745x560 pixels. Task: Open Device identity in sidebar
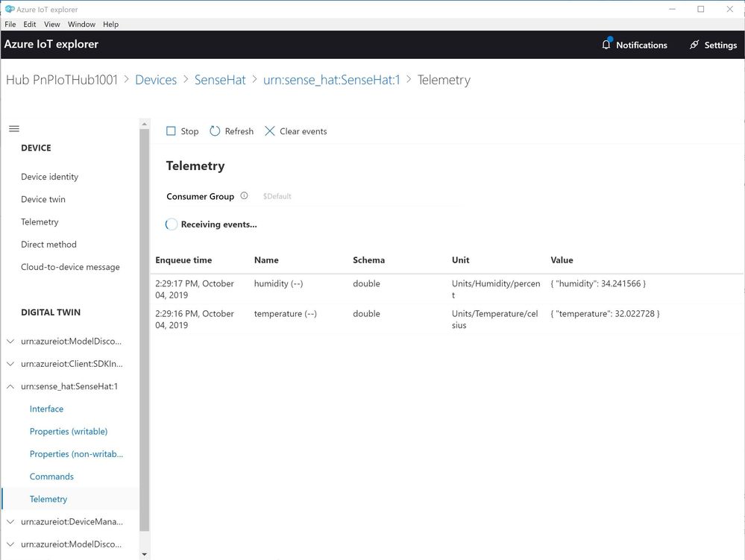(x=49, y=177)
